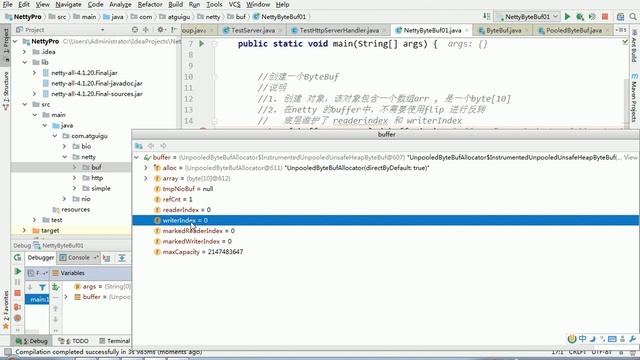
Task: Click the buffer popup top-left toolbar icon
Action: tap(139, 146)
